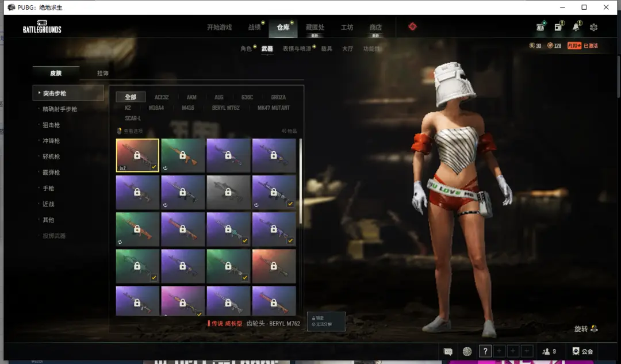This screenshot has height=364, width=621.
Task: Select the 皮肤 tab
Action: pyautogui.click(x=56, y=73)
